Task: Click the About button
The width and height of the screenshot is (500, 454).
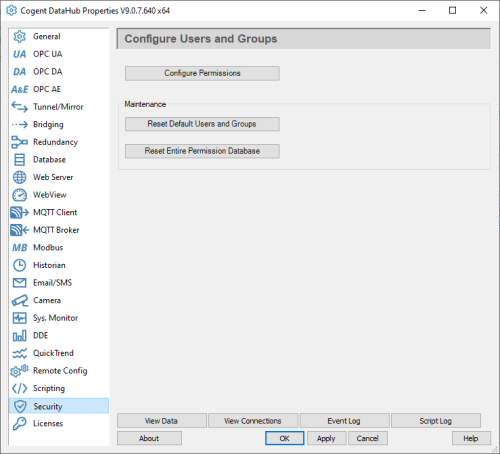Action: click(149, 438)
